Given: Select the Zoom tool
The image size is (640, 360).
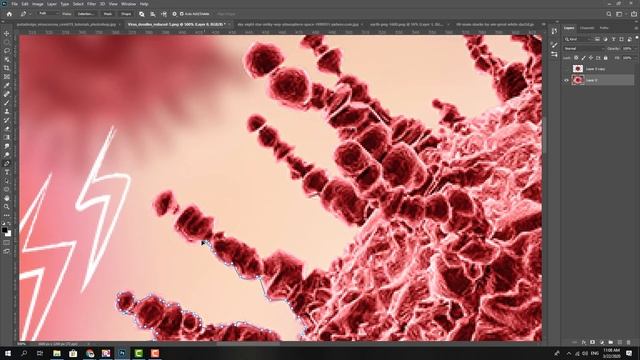Looking at the screenshot, I should [x=7, y=207].
